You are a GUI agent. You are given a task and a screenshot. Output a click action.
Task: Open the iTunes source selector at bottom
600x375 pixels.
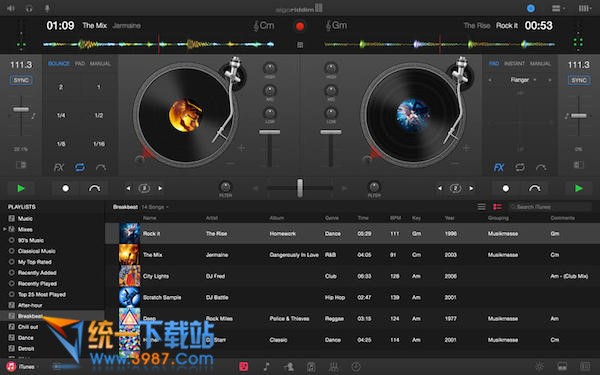click(x=22, y=367)
